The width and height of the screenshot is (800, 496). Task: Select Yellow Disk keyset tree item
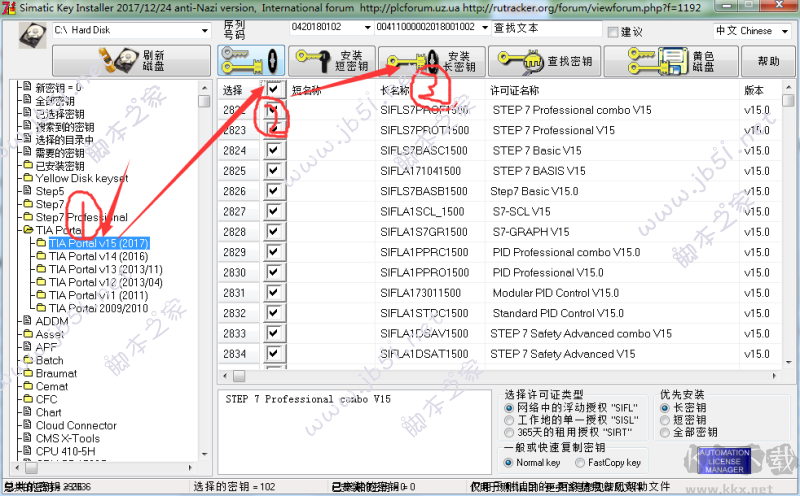pos(82,178)
